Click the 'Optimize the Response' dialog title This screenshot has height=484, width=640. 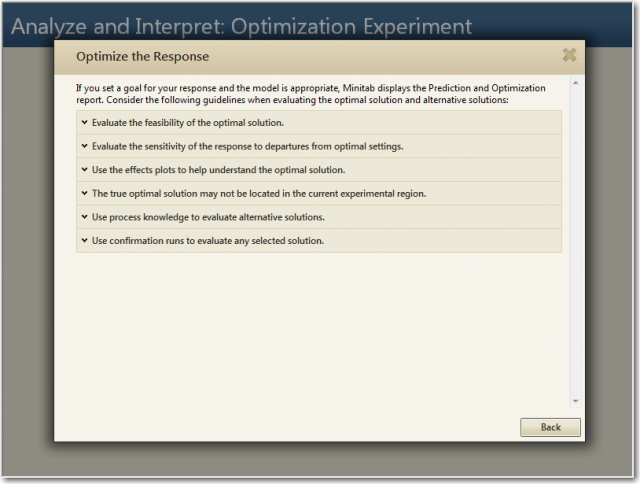tap(142, 57)
